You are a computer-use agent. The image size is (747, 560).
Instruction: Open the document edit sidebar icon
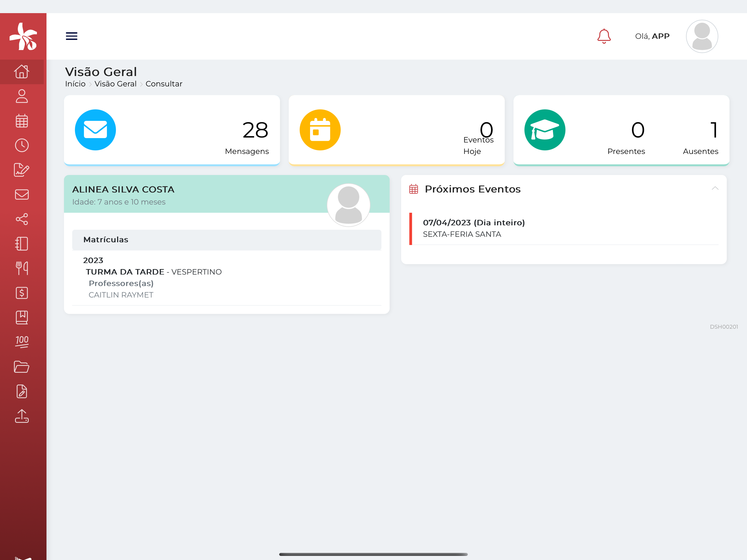coord(22,392)
